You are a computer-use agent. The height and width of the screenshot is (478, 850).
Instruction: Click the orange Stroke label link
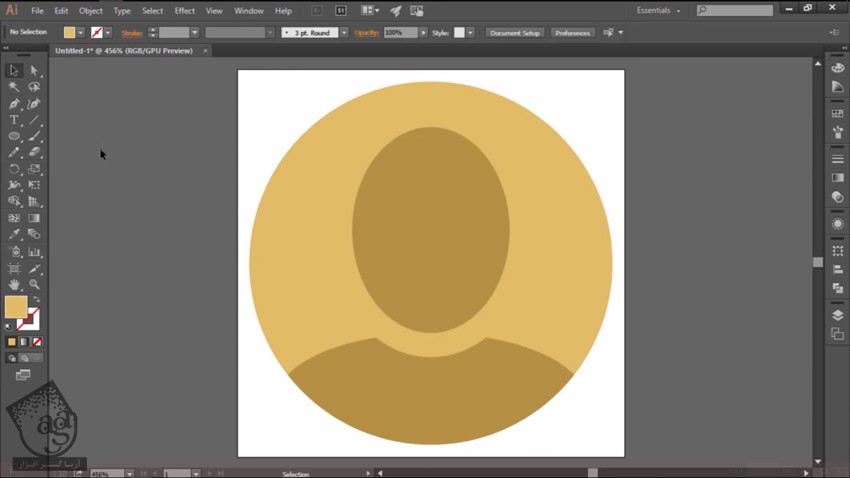(x=132, y=33)
